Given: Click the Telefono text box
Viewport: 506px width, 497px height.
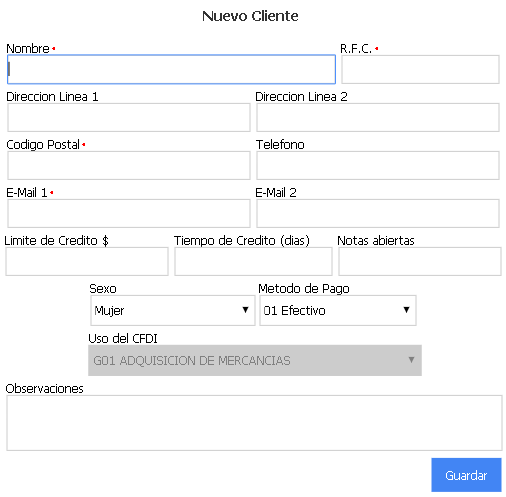Looking at the screenshot, I should (x=378, y=165).
